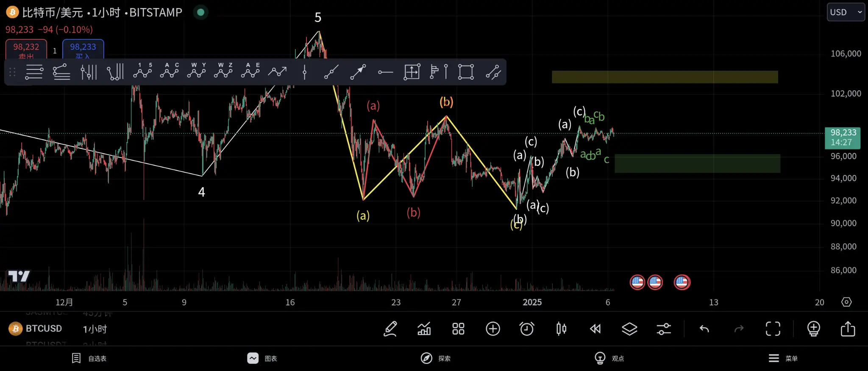Open the USD currency dropdown
This screenshot has height=371, width=868.
(x=846, y=12)
